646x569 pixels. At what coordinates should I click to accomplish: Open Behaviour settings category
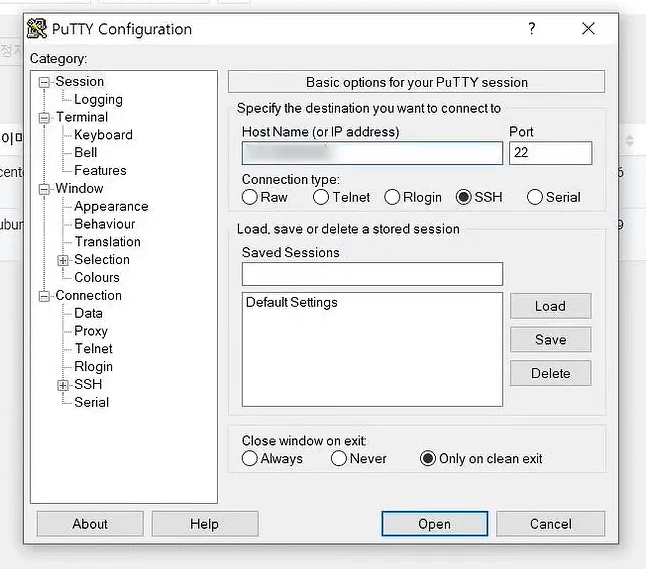(x=105, y=224)
